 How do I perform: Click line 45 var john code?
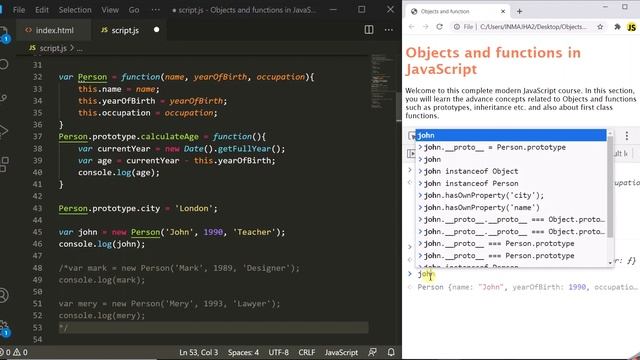pos(171,232)
